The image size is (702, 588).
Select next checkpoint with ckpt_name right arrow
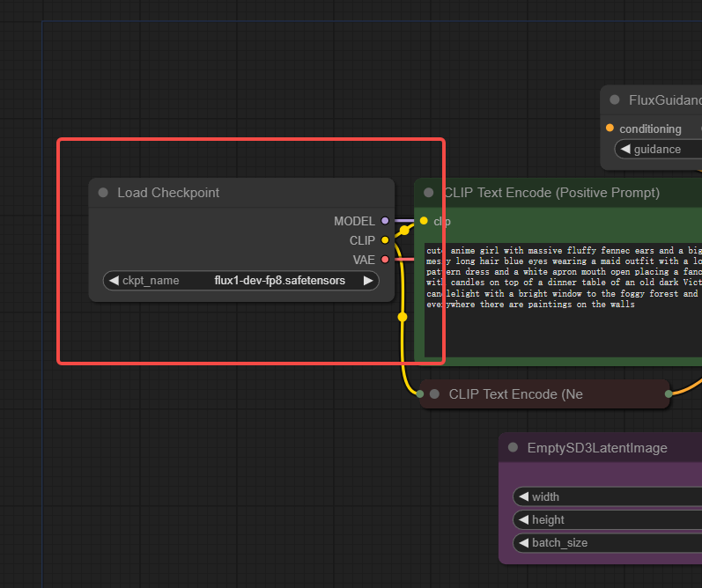tap(368, 281)
